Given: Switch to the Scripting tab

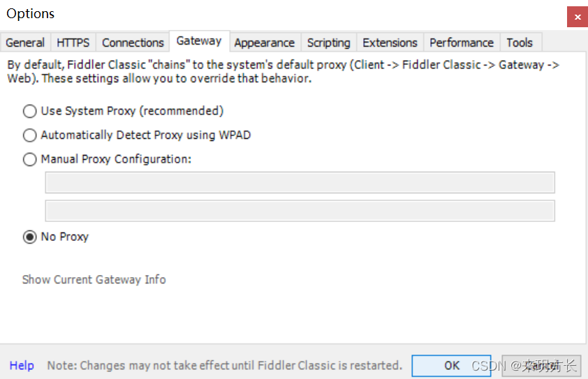Looking at the screenshot, I should [328, 43].
